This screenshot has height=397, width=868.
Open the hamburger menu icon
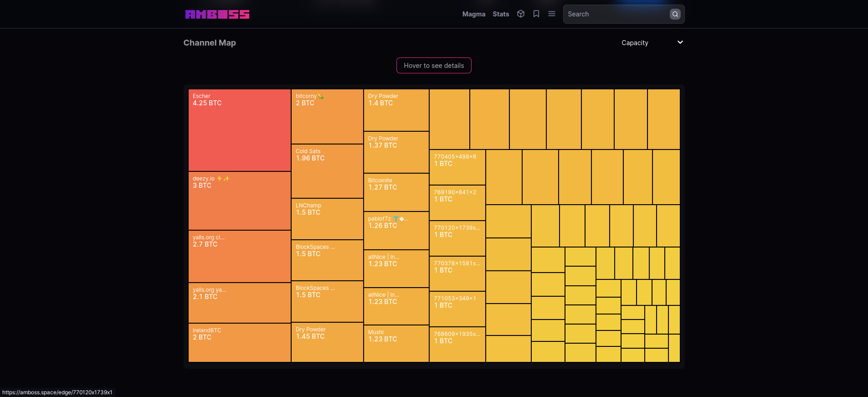point(552,14)
